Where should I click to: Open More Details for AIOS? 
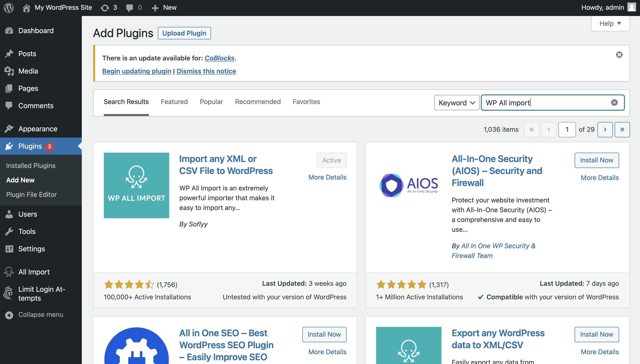[x=600, y=178]
